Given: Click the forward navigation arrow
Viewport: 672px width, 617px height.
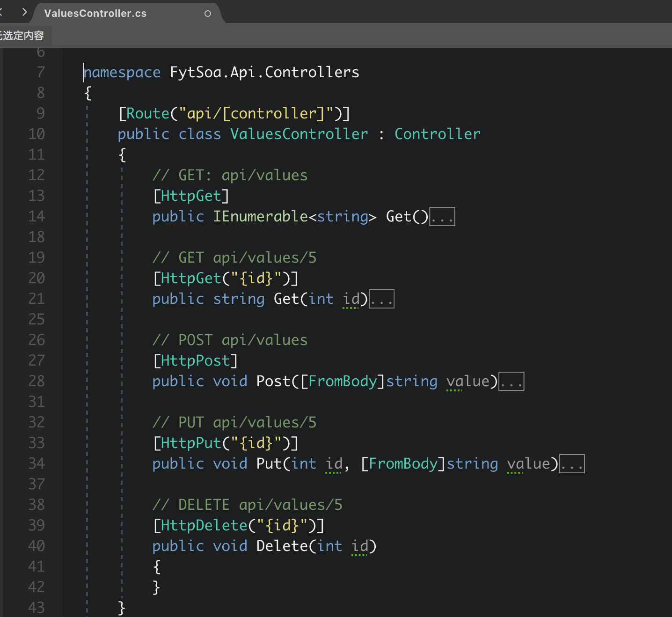Looking at the screenshot, I should point(24,12).
